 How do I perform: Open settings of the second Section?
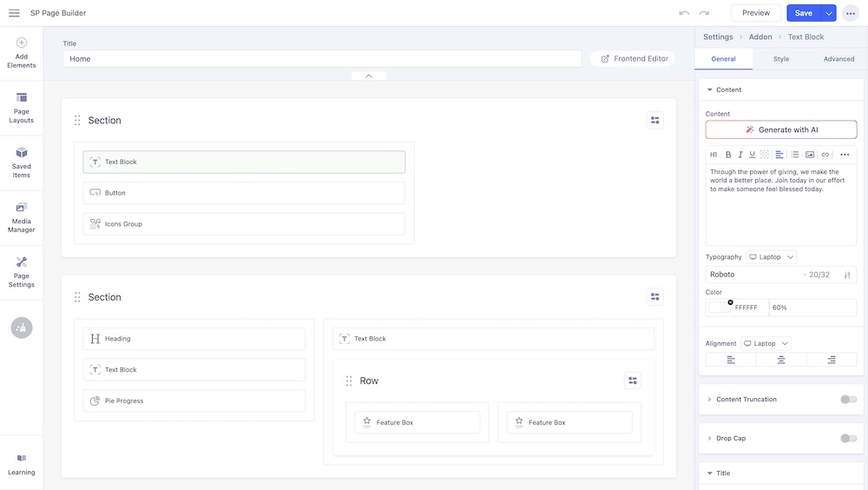(x=654, y=297)
